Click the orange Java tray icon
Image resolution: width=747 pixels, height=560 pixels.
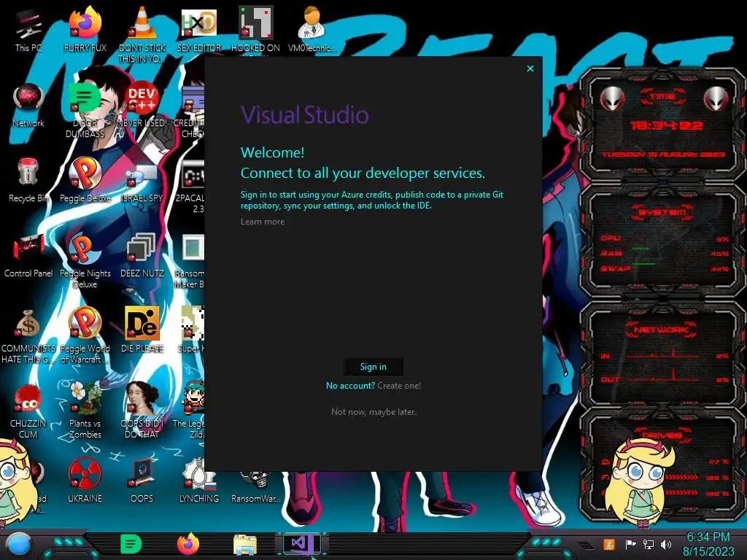pos(609,544)
